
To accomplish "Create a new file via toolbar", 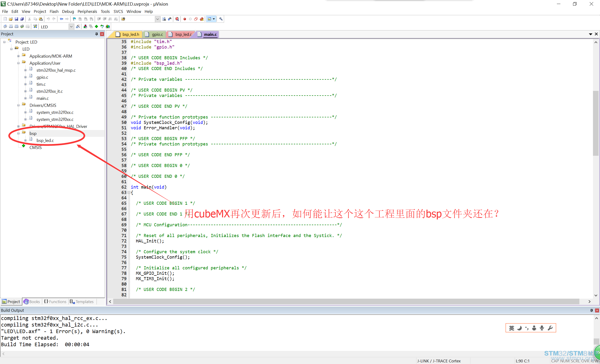I will click(5, 19).
